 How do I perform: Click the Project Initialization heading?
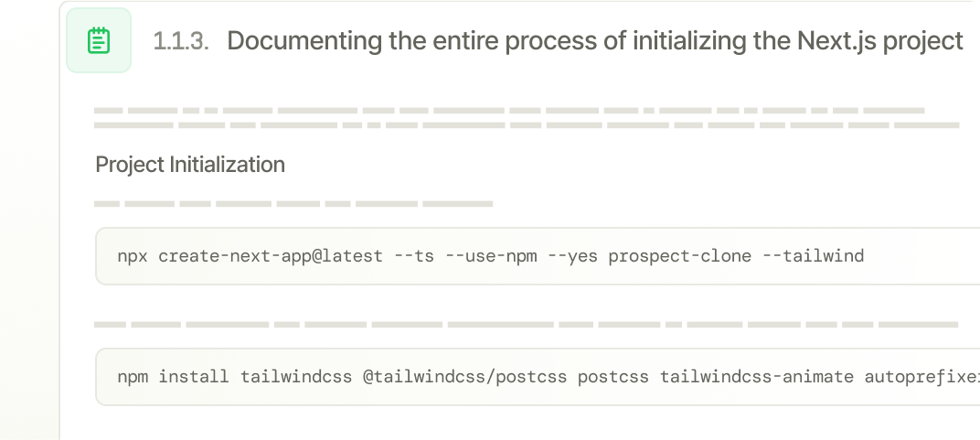point(190,165)
